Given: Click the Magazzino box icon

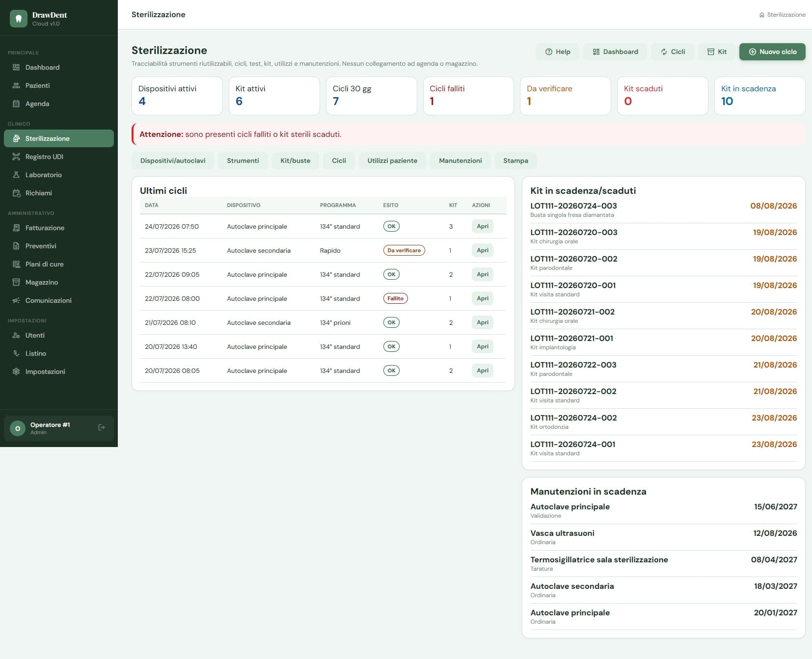Looking at the screenshot, I should 16,282.
